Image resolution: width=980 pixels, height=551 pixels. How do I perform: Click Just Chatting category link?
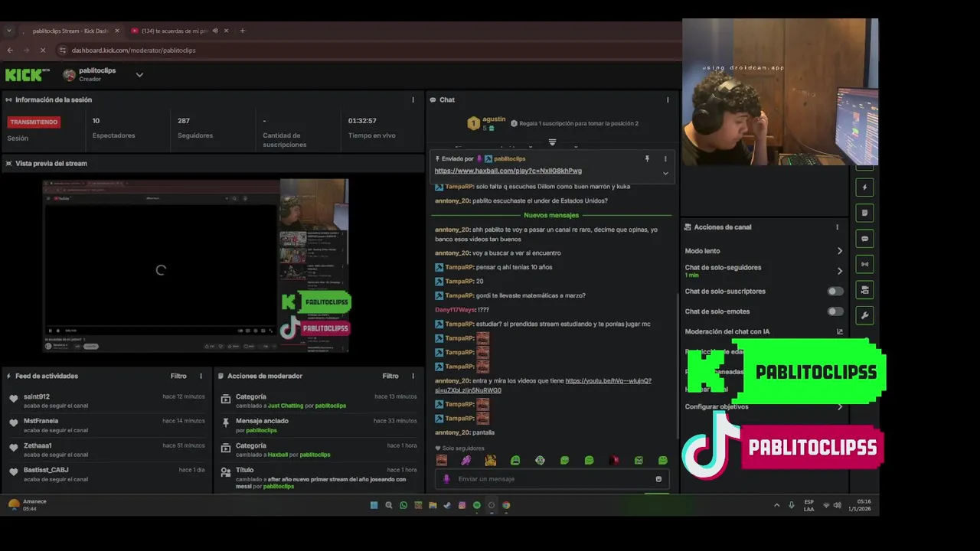click(285, 406)
